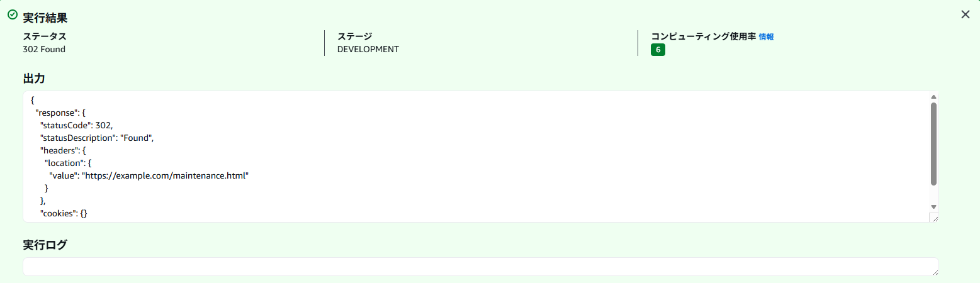The height and width of the screenshot is (283, 980).
Task: Click the "statusDescription": "Found" line
Action: (97, 138)
